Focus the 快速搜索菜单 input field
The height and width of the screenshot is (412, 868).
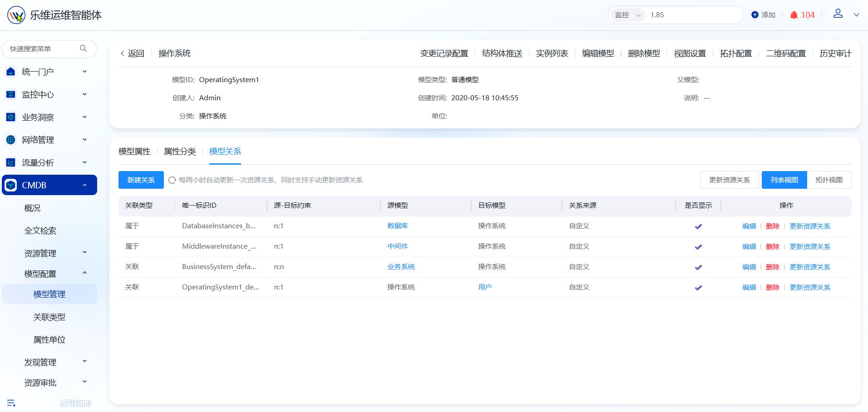point(49,49)
